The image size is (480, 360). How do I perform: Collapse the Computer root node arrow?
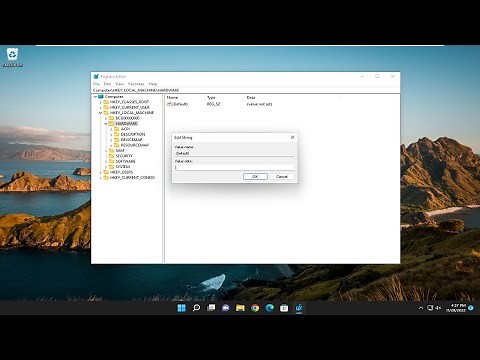pos(95,97)
